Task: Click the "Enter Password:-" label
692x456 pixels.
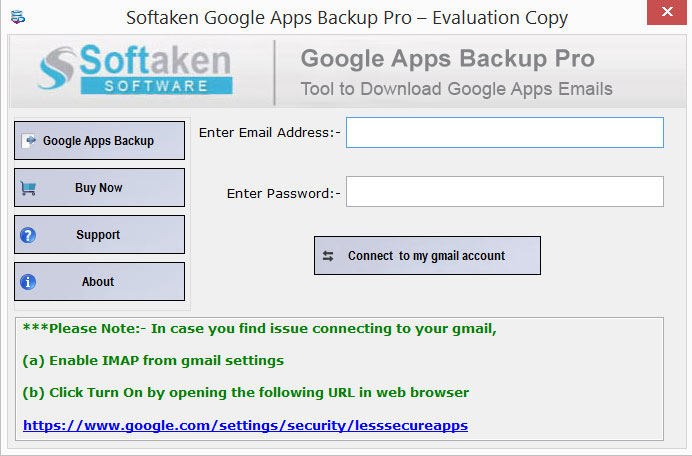Action: 284,193
